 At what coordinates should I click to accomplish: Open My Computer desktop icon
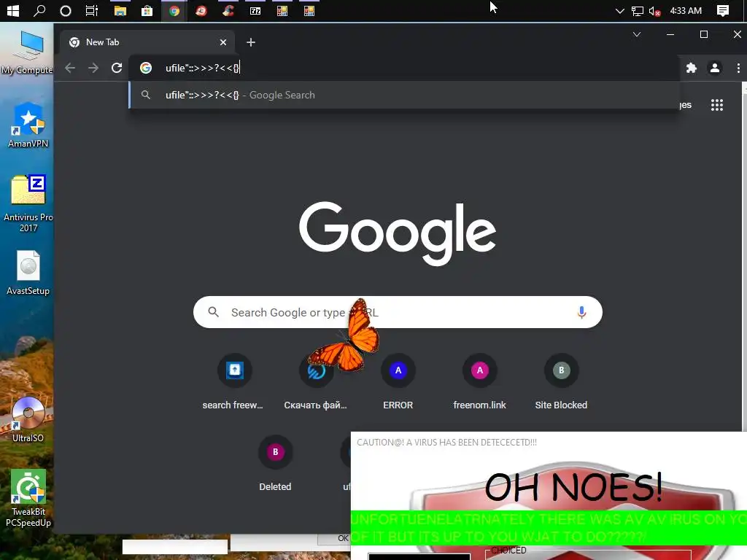(x=27, y=52)
